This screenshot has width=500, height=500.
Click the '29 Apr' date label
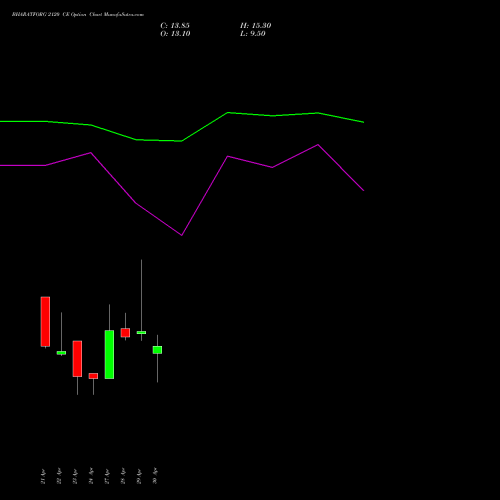(x=139, y=476)
